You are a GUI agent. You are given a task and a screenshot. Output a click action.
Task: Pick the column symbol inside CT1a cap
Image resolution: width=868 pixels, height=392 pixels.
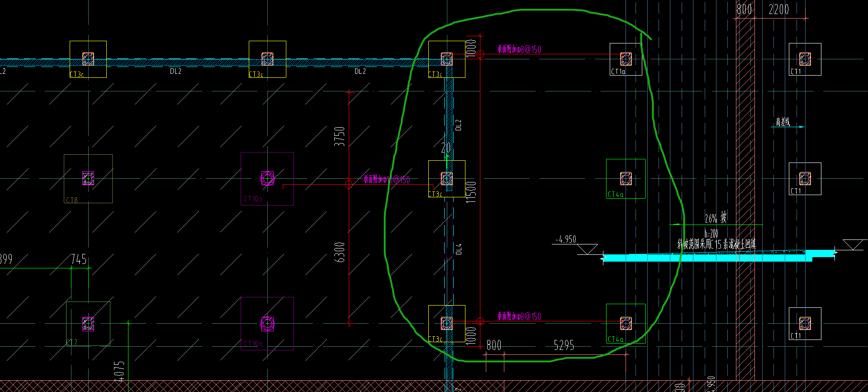[626, 59]
